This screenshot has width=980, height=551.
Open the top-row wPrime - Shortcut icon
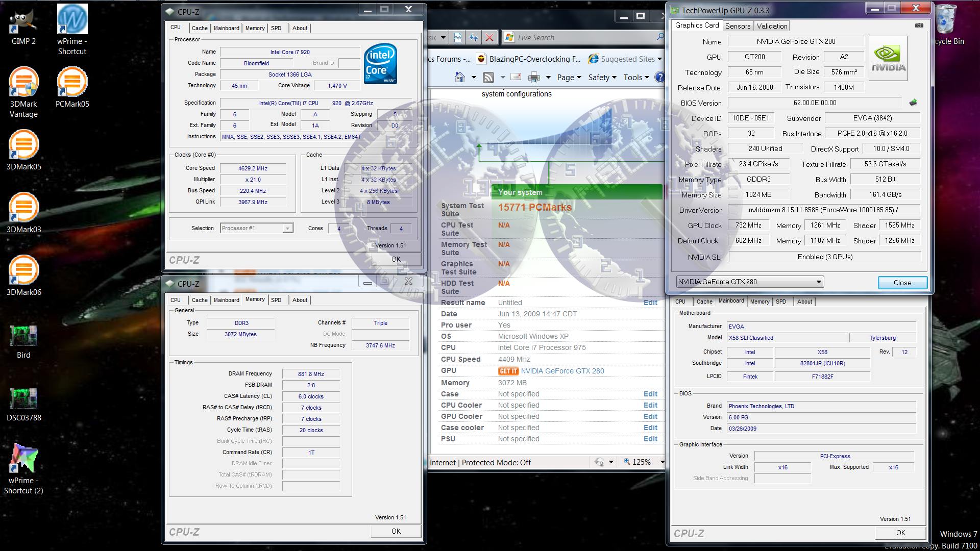point(72,30)
